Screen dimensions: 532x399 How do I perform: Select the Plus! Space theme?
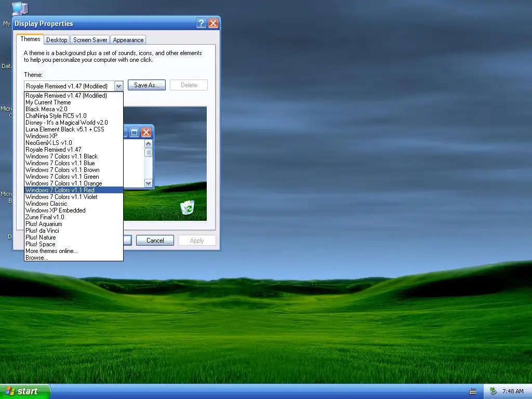[74, 244]
